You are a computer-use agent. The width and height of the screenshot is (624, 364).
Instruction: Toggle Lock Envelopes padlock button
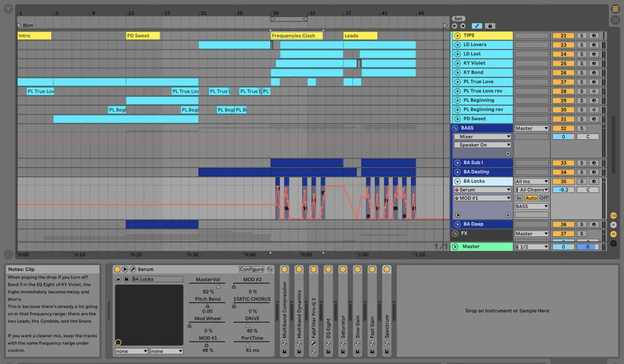490,25
